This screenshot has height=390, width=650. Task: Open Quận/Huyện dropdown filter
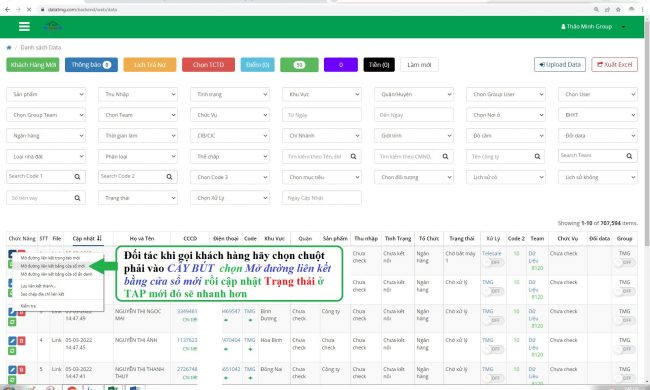tap(414, 94)
